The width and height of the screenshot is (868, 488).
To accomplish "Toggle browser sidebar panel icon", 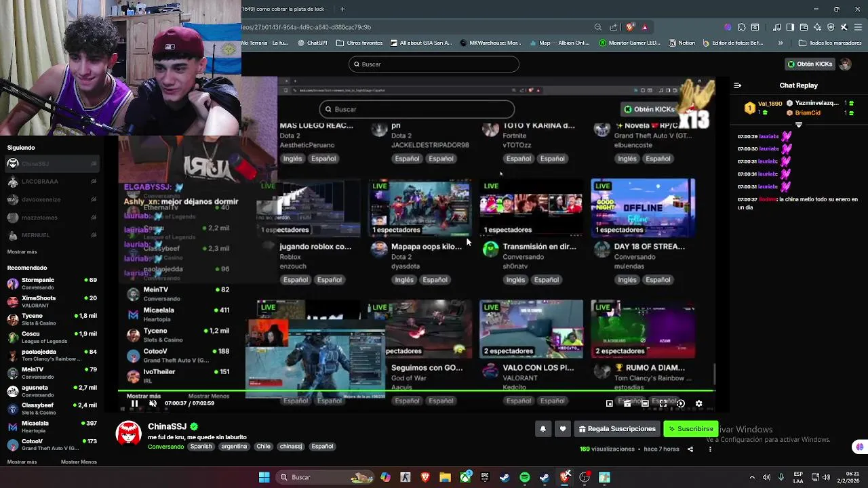I will [x=790, y=27].
